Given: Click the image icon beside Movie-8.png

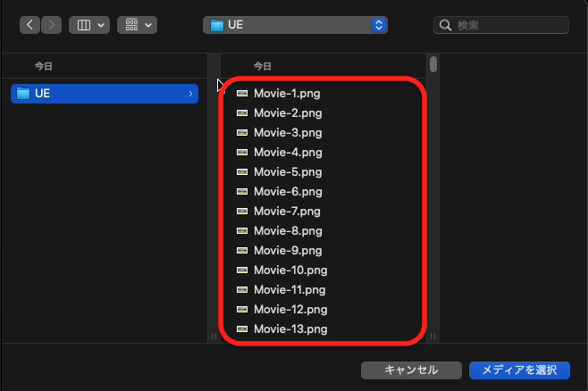Looking at the screenshot, I should [x=242, y=230].
